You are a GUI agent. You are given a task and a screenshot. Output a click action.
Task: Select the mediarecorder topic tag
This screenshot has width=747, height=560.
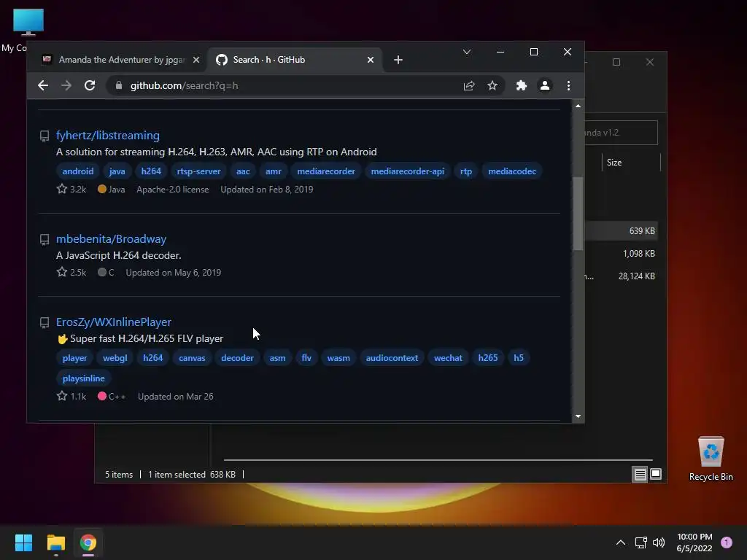[326, 171]
